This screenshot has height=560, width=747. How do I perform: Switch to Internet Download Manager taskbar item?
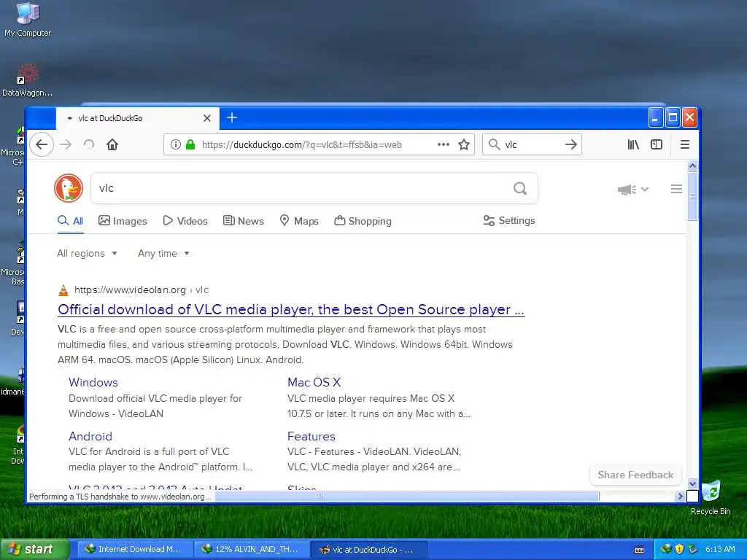click(x=135, y=550)
